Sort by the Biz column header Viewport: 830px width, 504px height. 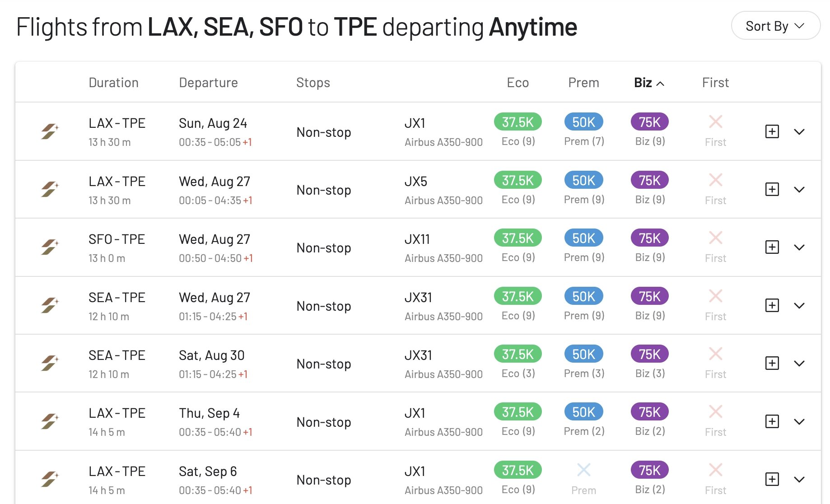click(648, 83)
